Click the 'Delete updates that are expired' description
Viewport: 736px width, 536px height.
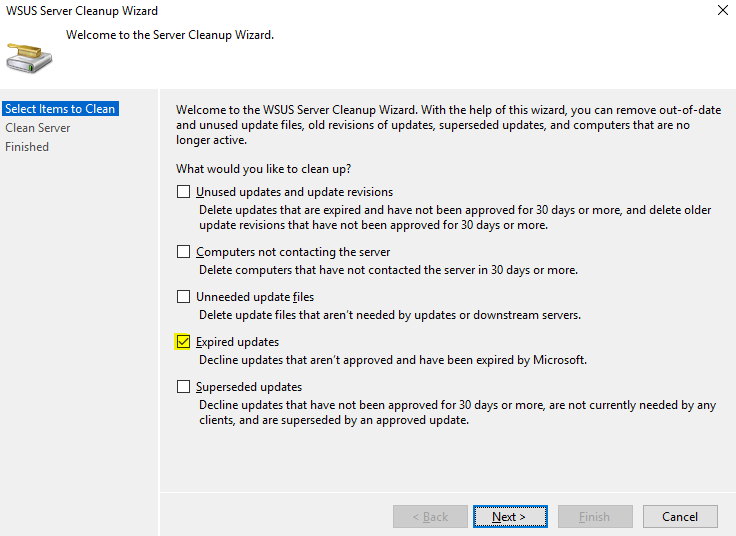(455, 217)
